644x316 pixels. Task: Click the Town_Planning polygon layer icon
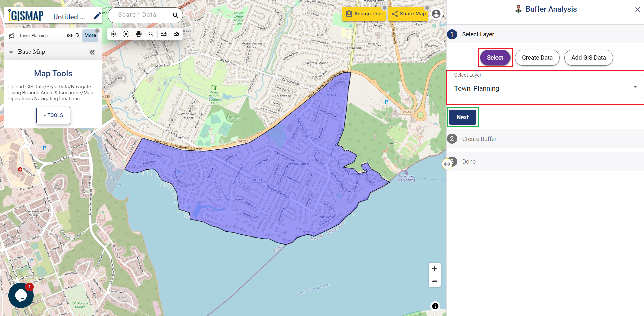[x=11, y=35]
